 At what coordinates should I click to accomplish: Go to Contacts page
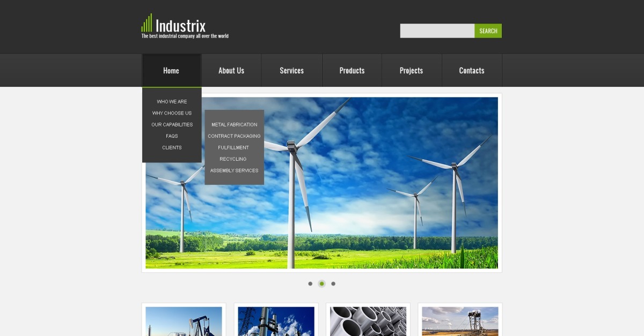pos(472,70)
